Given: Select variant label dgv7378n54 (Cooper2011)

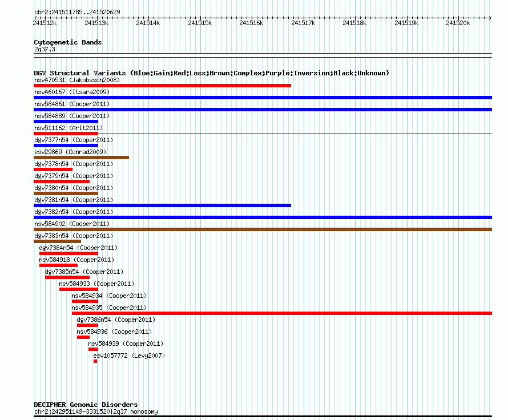Looking at the screenshot, I should (74, 164).
